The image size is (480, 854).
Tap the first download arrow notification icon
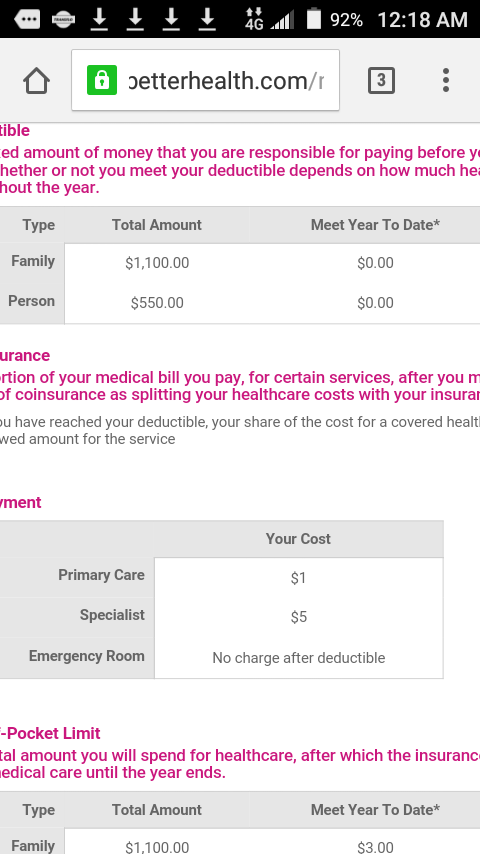click(99, 19)
